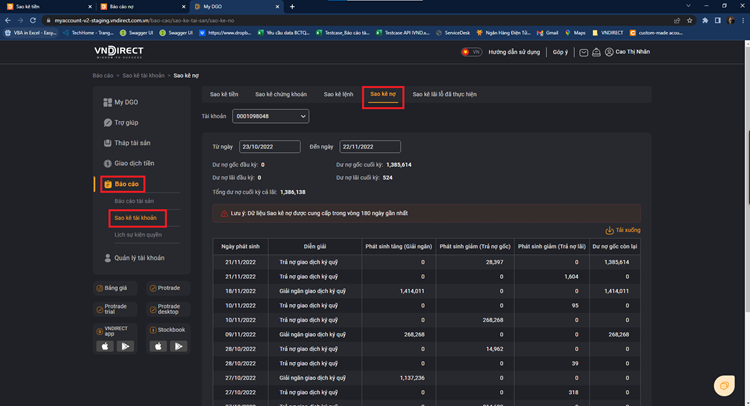Screen dimensions: 750x406
Task: Switch to Sao kê lệnh tab
Action: coord(338,95)
